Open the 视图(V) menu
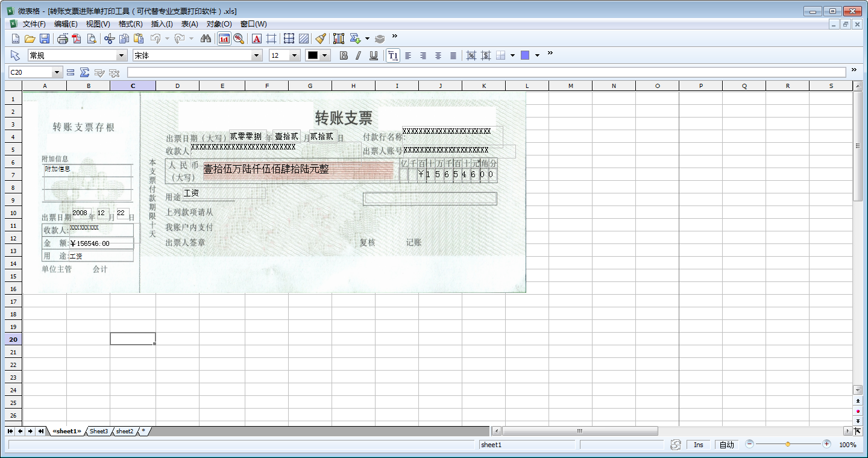 (98, 24)
